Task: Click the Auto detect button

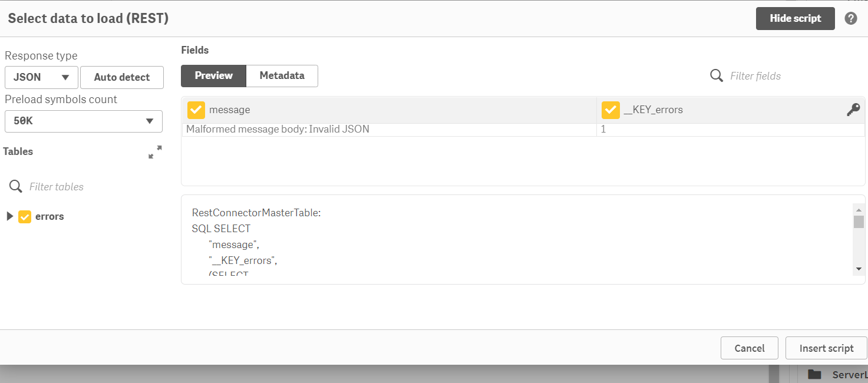Action: (x=122, y=77)
